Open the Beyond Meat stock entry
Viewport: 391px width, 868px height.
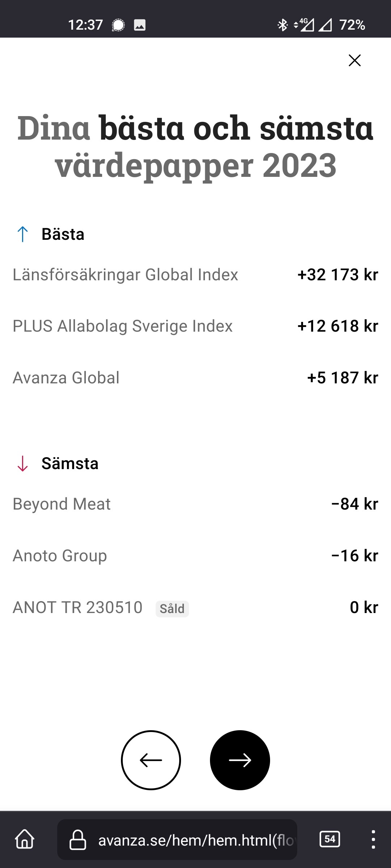62,504
